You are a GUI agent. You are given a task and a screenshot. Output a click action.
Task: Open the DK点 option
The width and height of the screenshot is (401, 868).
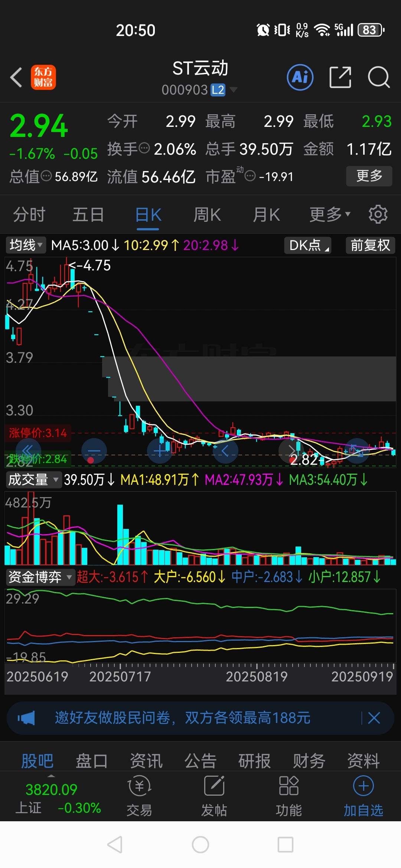(x=308, y=245)
